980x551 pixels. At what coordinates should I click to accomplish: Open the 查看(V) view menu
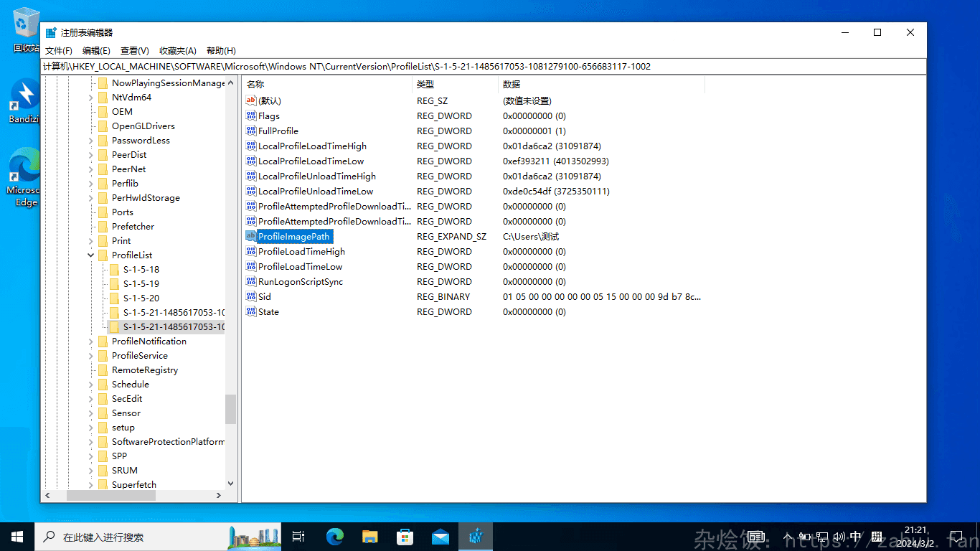click(x=135, y=51)
